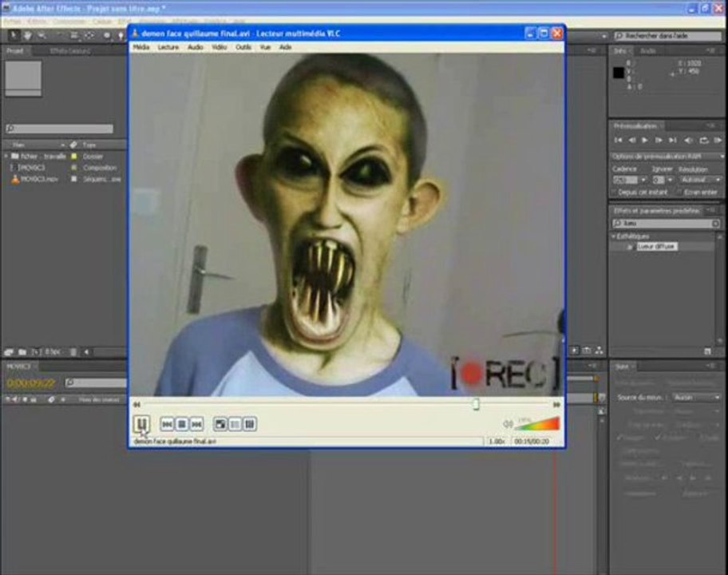Screen dimensions: 728x575
Task: Click the project item preview thumbnail
Action: coord(23,78)
